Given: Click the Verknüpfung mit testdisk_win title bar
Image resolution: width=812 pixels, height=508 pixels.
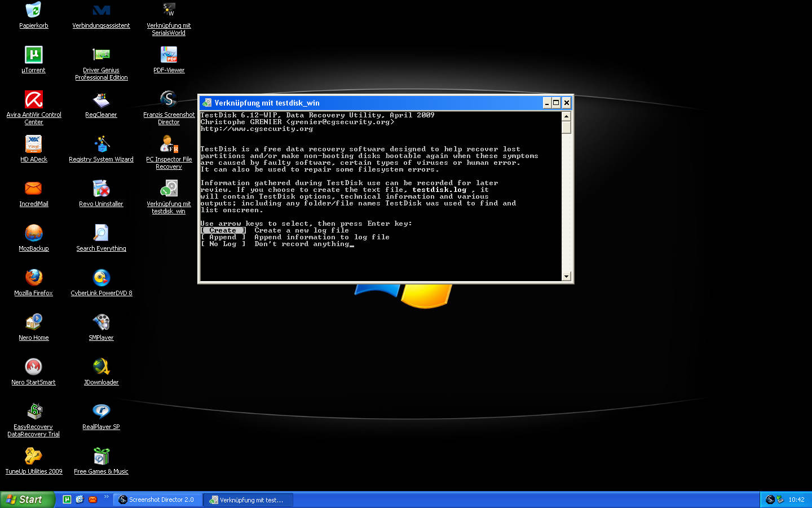Looking at the screenshot, I should coord(372,103).
